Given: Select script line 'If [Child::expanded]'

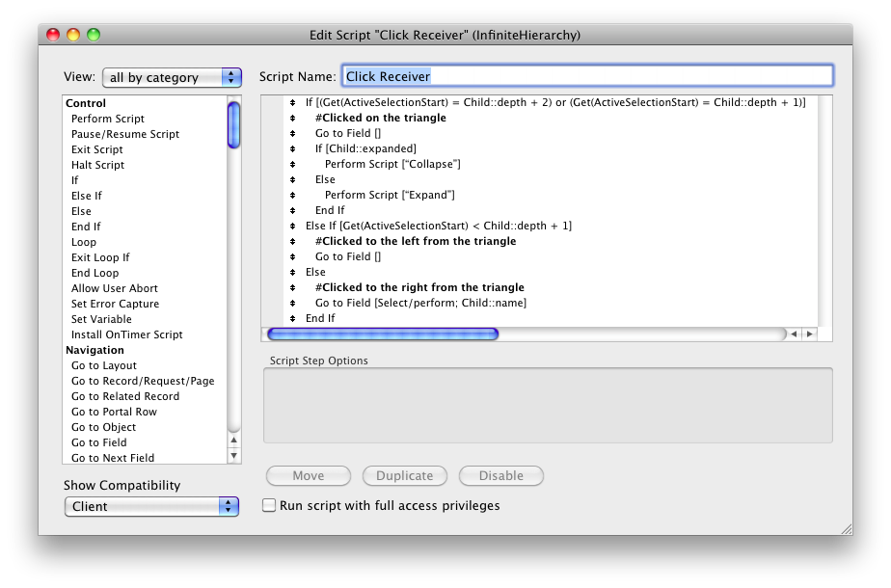Looking at the screenshot, I should (x=365, y=148).
